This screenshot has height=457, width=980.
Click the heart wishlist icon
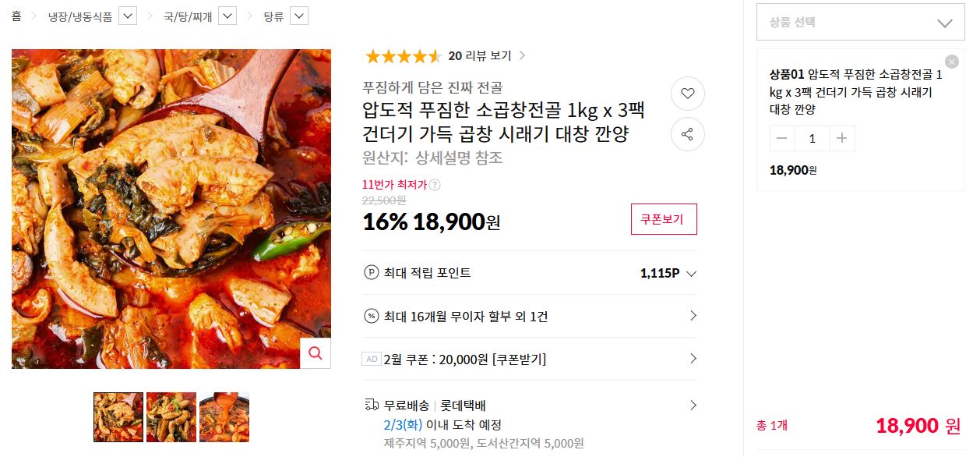[687, 94]
